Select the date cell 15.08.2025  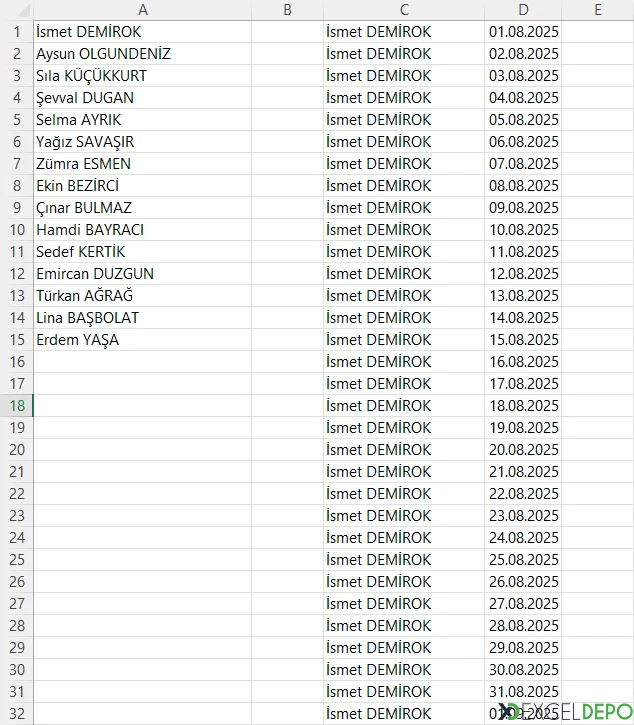point(523,339)
